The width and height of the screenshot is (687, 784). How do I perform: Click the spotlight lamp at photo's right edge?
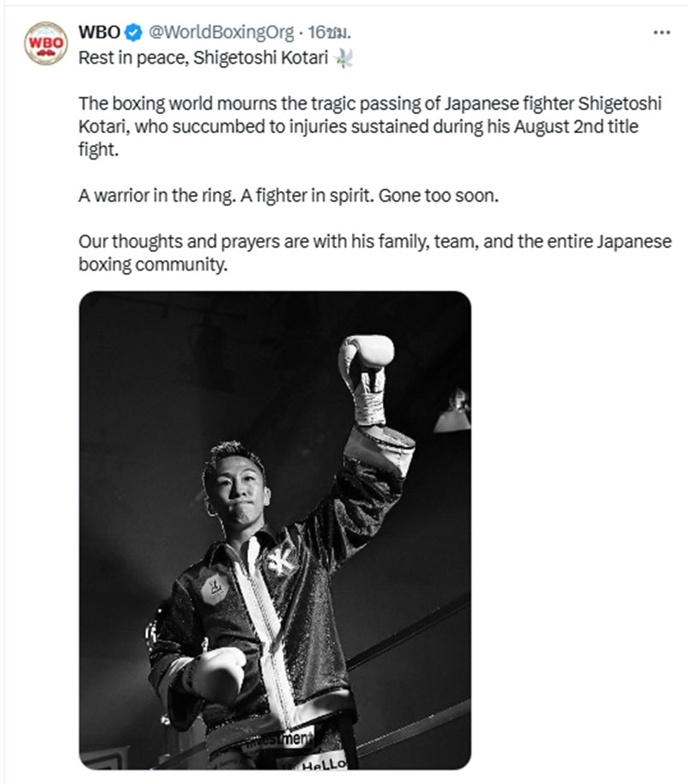(453, 411)
